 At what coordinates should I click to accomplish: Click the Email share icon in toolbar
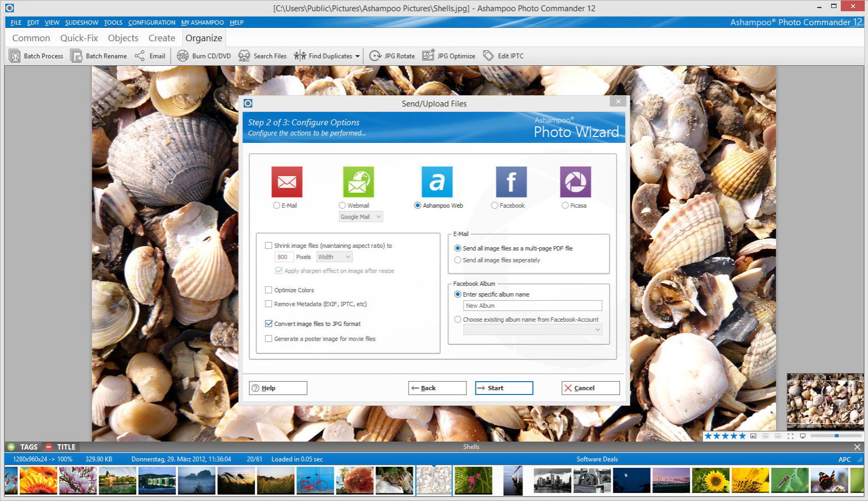[x=140, y=56]
